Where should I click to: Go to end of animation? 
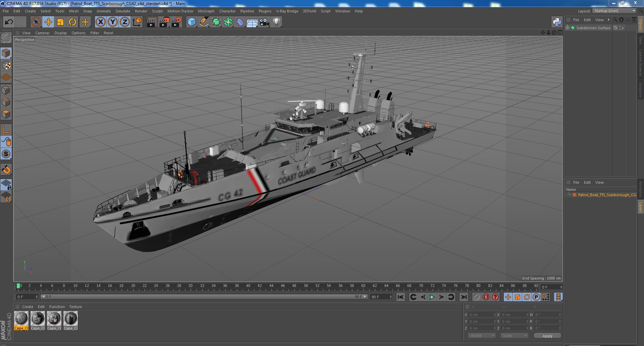[x=463, y=297]
